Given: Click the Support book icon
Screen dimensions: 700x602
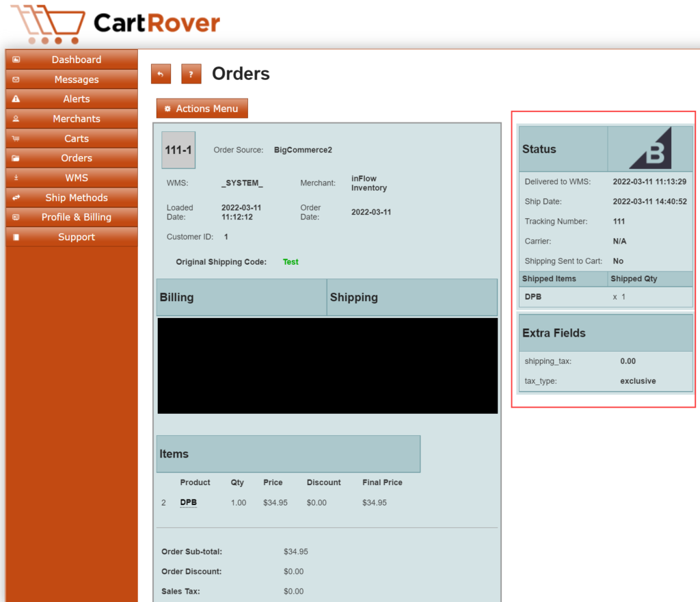Looking at the screenshot, I should pos(16,237).
